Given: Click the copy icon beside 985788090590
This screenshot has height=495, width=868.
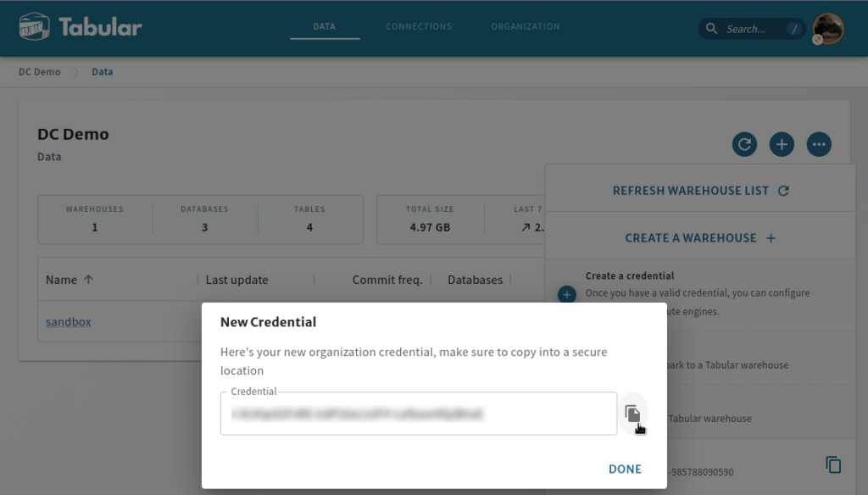Looking at the screenshot, I should (x=833, y=465).
